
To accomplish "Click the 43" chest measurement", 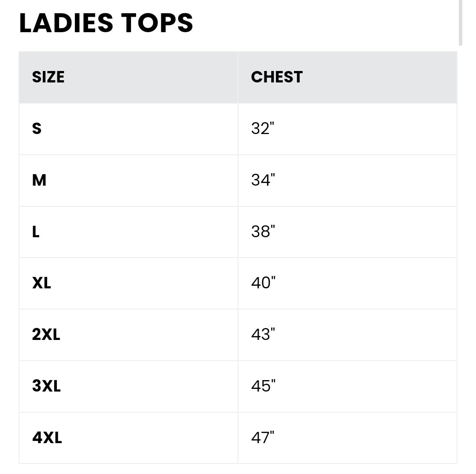I will pyautogui.click(x=263, y=335).
